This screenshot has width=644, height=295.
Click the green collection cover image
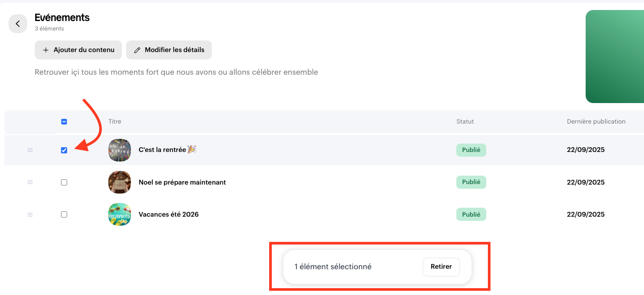coord(615,56)
